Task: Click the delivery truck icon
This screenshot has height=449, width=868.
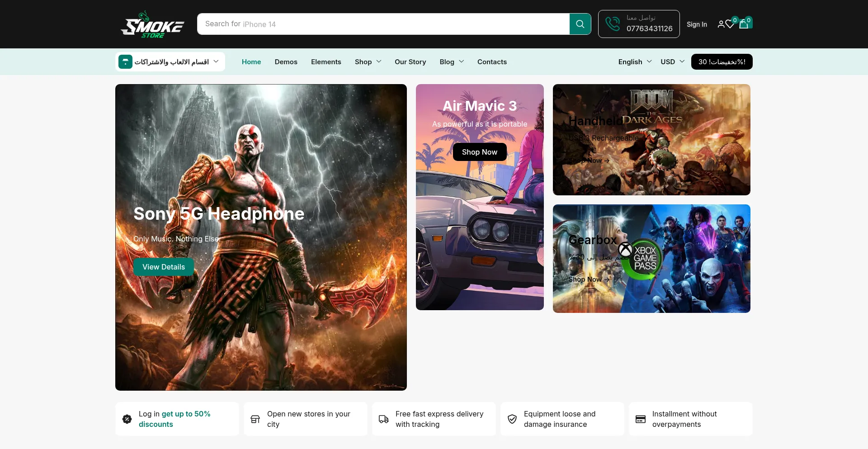Action: click(x=384, y=419)
